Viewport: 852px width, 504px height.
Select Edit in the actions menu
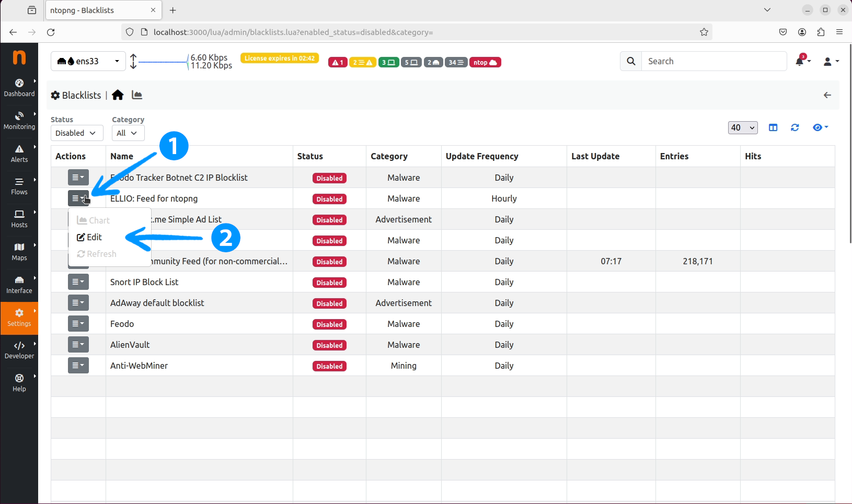[90, 237]
